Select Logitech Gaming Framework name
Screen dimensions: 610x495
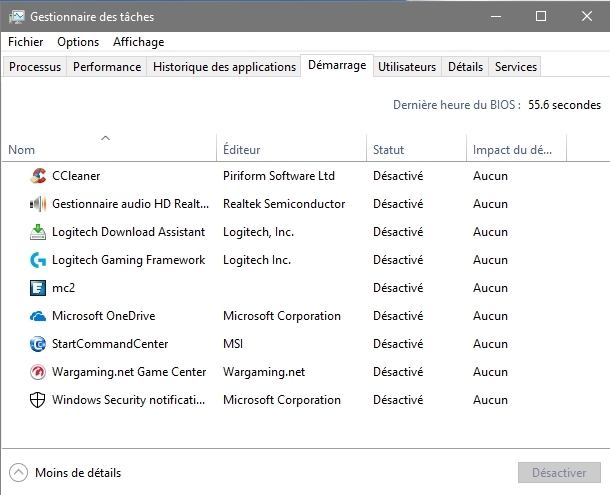tap(128, 260)
